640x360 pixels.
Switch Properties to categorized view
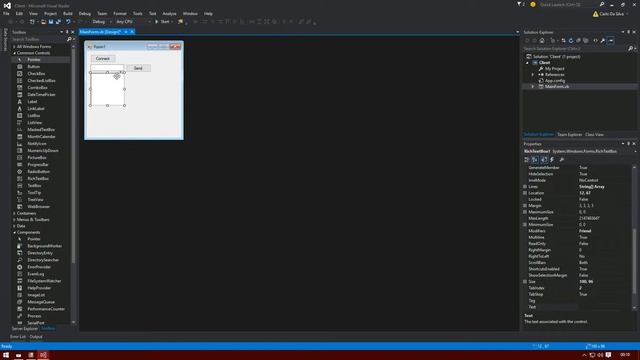[527, 160]
